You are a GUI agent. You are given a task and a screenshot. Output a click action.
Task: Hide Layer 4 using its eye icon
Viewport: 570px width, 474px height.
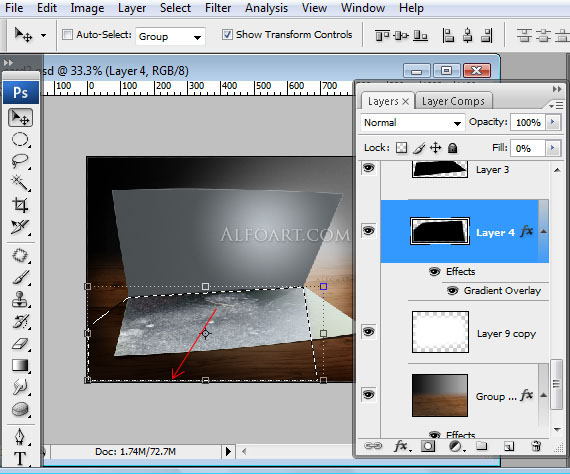[x=369, y=230]
